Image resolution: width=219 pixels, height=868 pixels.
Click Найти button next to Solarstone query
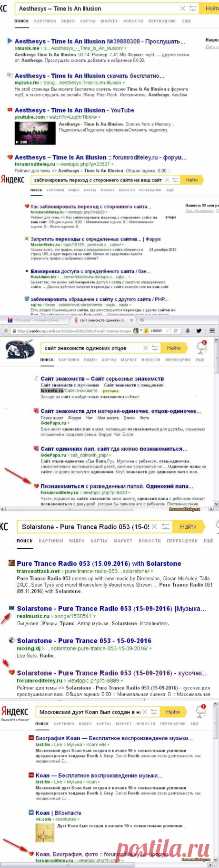pyautogui.click(x=189, y=526)
